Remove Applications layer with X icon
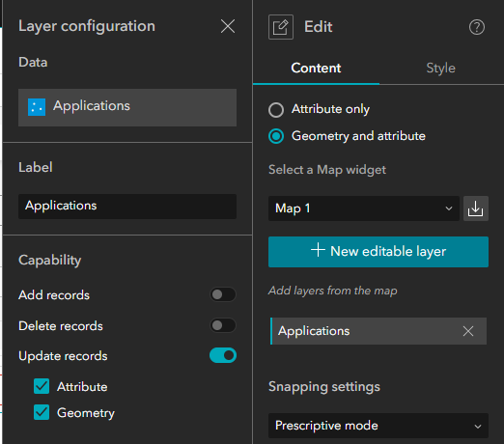This screenshot has height=444, width=504. [468, 331]
